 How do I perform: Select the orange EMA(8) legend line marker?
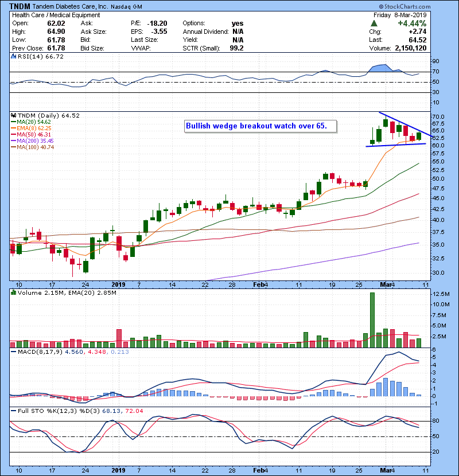(13, 128)
